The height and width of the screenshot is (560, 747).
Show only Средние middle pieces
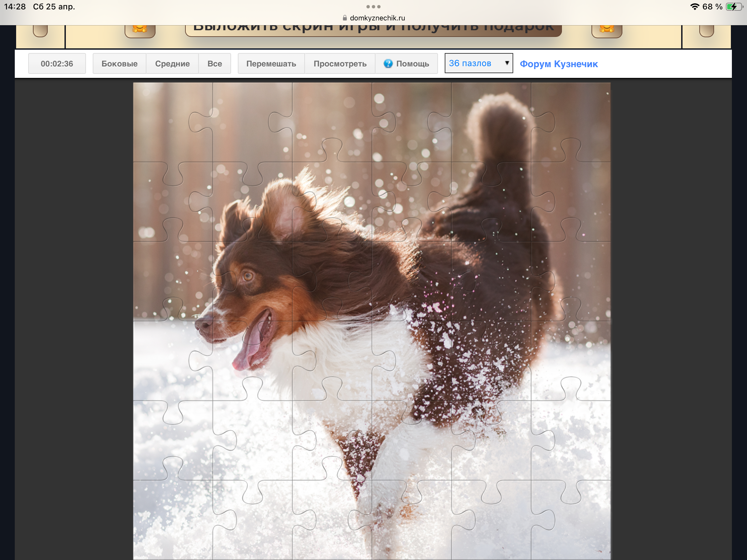(172, 63)
